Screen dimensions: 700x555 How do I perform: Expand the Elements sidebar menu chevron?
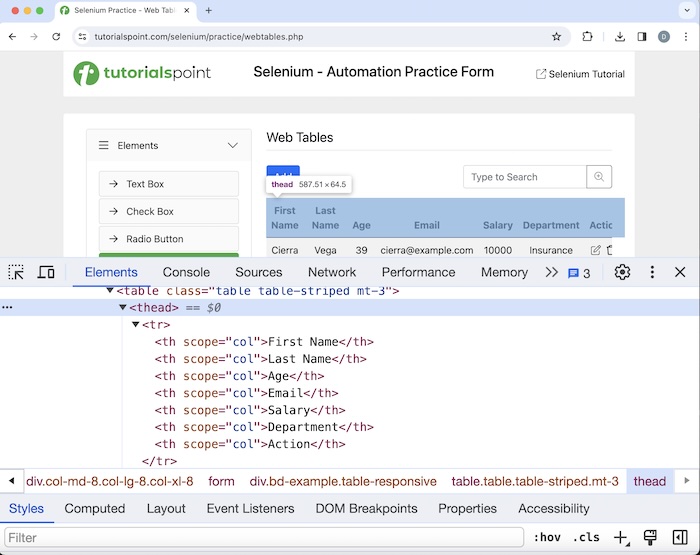point(233,146)
